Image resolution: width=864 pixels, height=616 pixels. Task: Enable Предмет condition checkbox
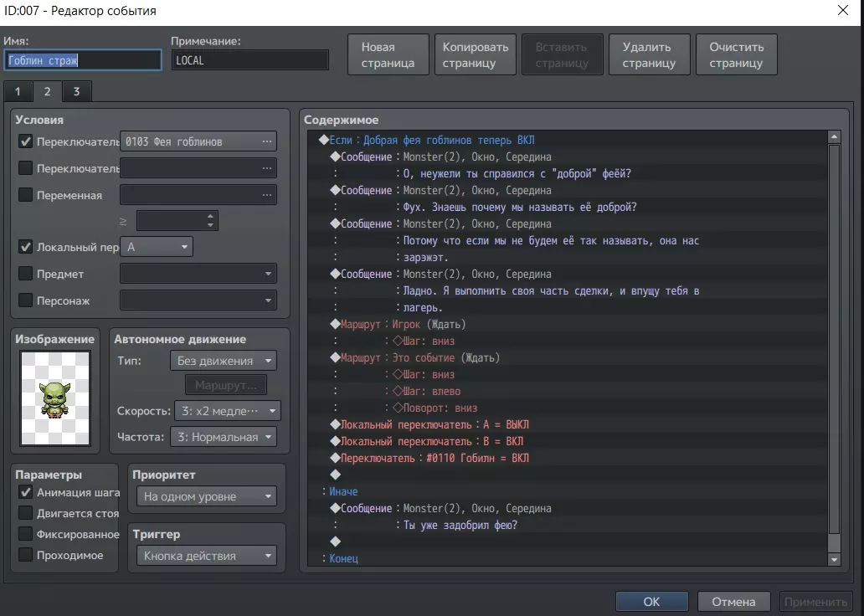(25, 274)
